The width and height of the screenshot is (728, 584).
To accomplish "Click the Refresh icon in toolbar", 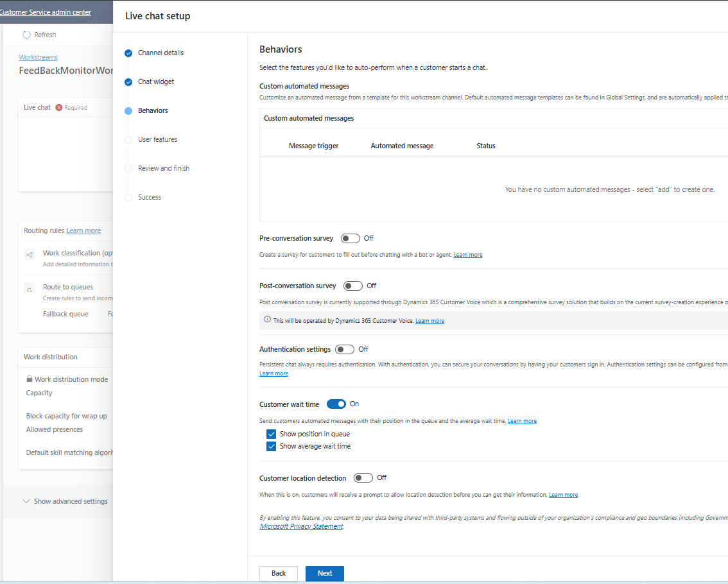I will [26, 35].
